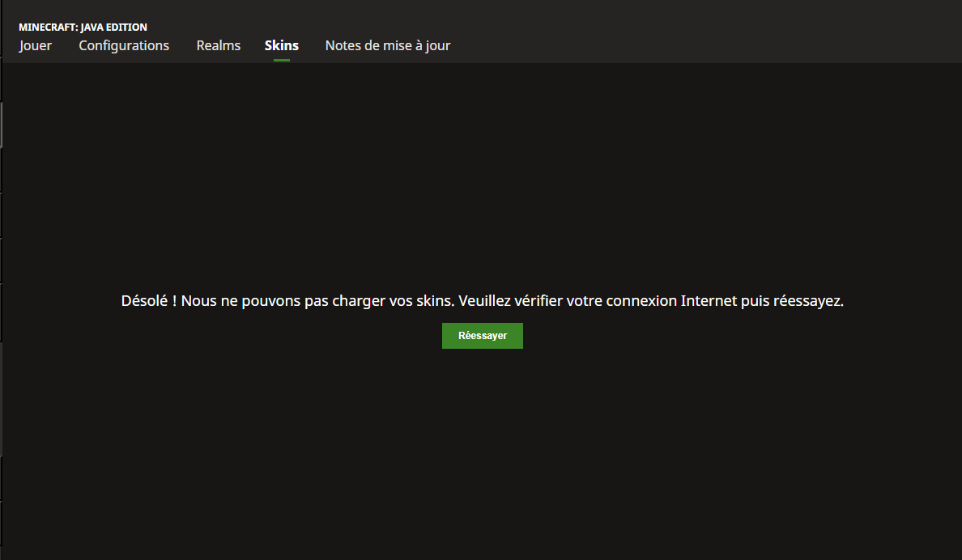
Task: Click the green Réessayer button
Action: [x=483, y=336]
